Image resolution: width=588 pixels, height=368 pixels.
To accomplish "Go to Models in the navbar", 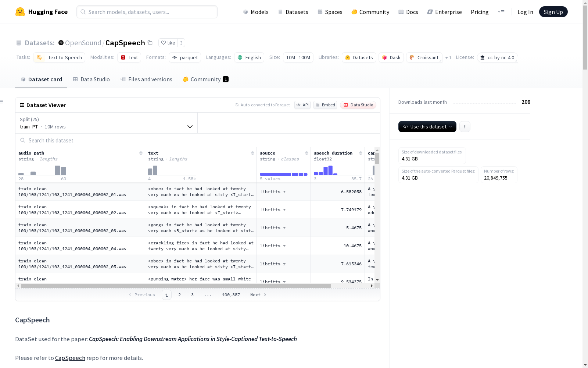I will pyautogui.click(x=256, y=12).
